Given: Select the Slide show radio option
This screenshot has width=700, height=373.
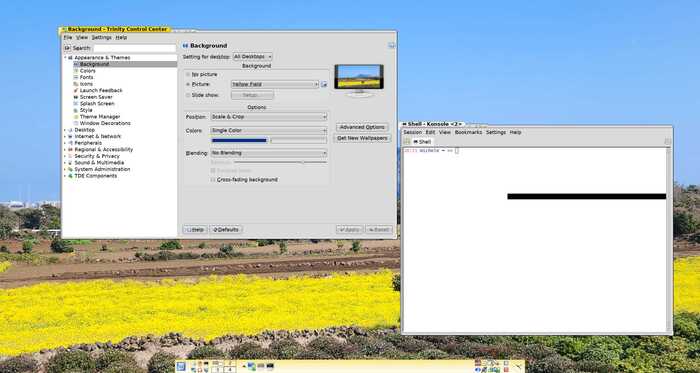Looking at the screenshot, I should pyautogui.click(x=188, y=95).
